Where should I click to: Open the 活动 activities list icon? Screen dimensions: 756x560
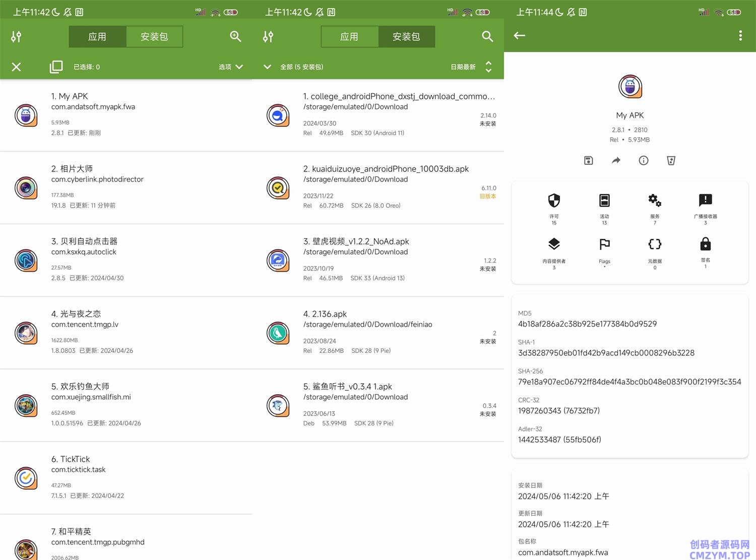click(604, 201)
